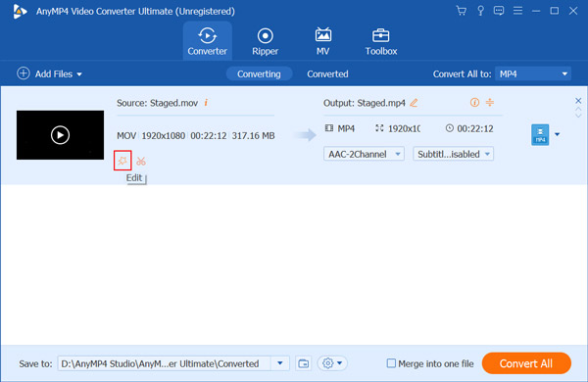Viewport: 588px width, 382px height.
Task: Move the Staged.mov item down
Action: pyautogui.click(x=578, y=116)
